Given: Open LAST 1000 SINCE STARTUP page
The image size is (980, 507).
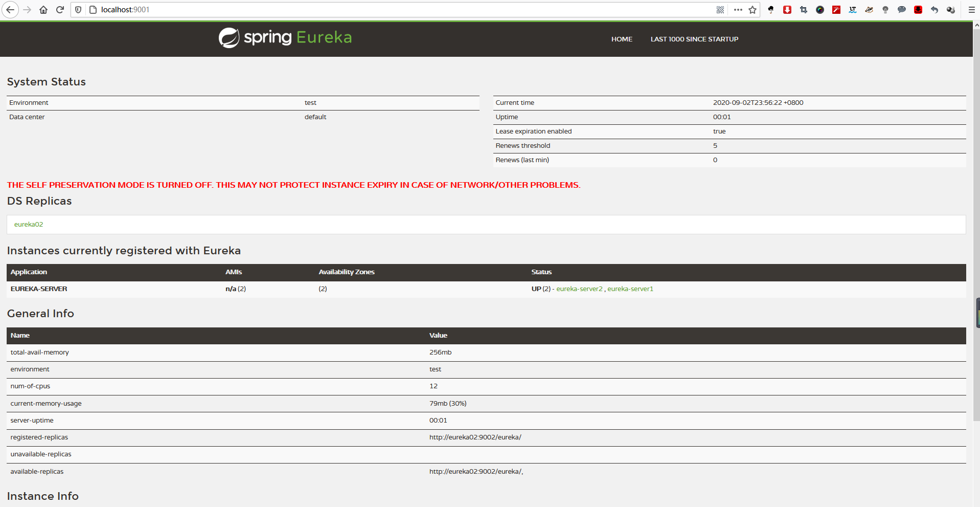Looking at the screenshot, I should tap(694, 39).
